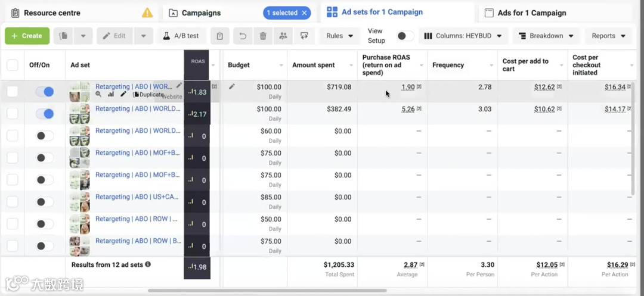Expand the Breakdown dropdown
644x296 pixels.
tap(546, 36)
